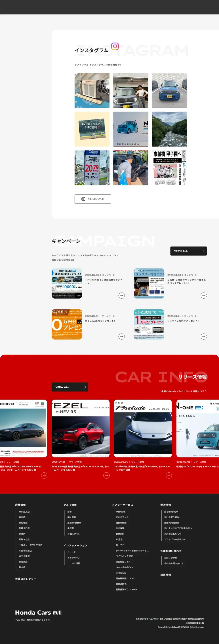This screenshot has width=219, height=644.
Task: Click the 採用情報 footer link
Action: (x=166, y=575)
